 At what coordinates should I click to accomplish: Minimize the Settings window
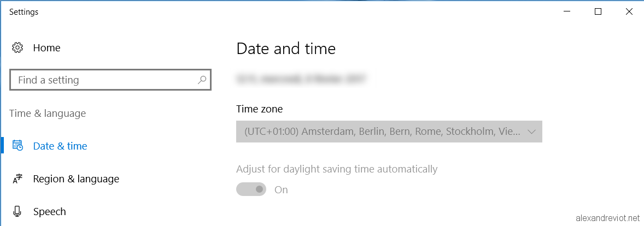pyautogui.click(x=567, y=12)
